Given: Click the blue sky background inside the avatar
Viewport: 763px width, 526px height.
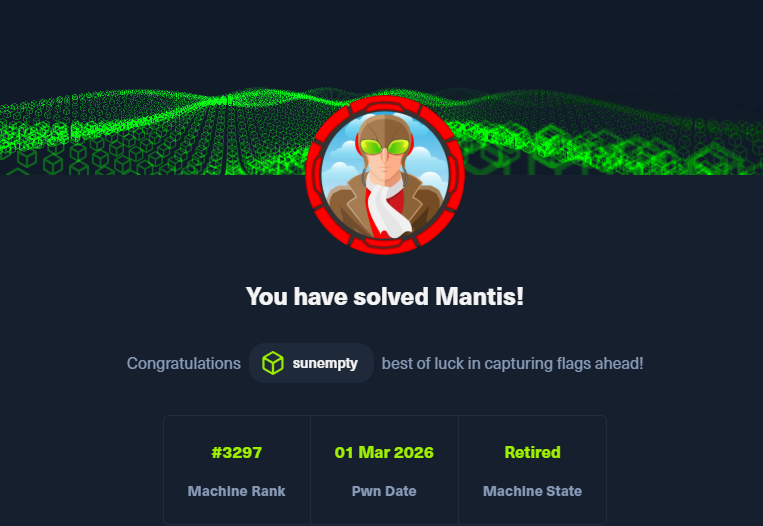Looking at the screenshot, I should coord(343,150).
